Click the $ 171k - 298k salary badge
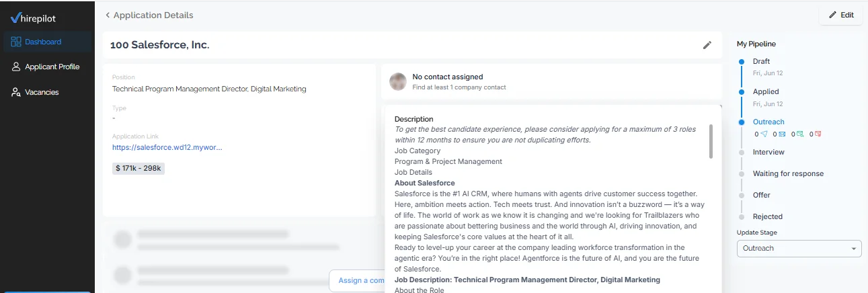The height and width of the screenshot is (293, 868). [x=139, y=168]
